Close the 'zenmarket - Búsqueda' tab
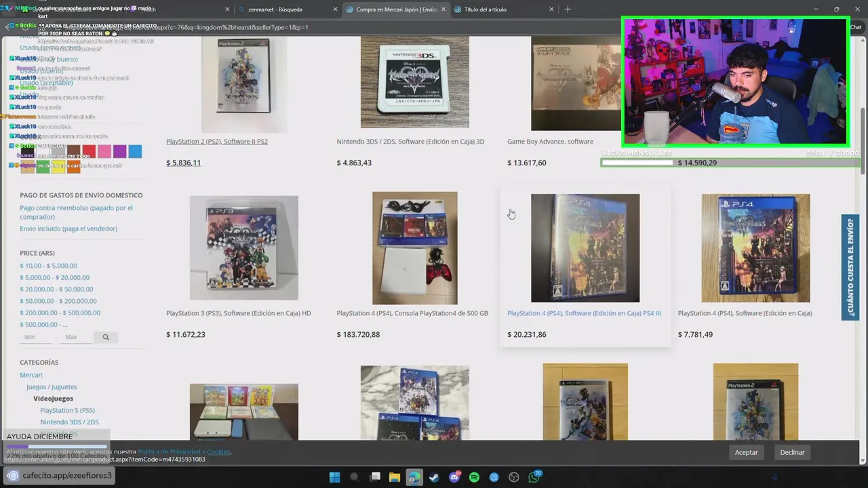This screenshot has height=488, width=868. click(x=335, y=9)
